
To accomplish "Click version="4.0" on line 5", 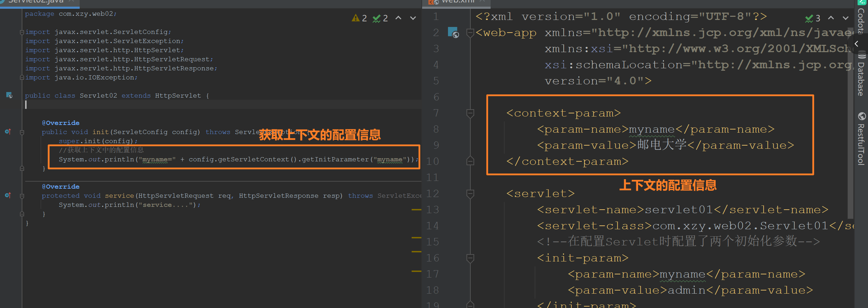I will [x=598, y=81].
